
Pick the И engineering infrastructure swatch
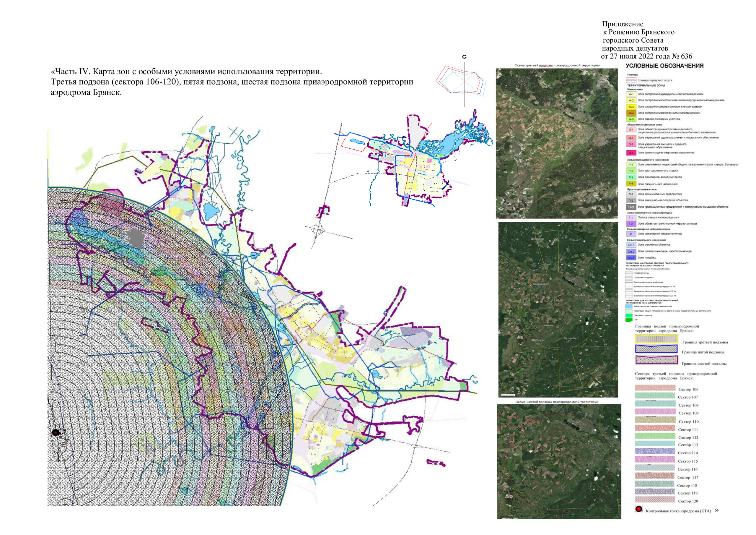pos(630,234)
